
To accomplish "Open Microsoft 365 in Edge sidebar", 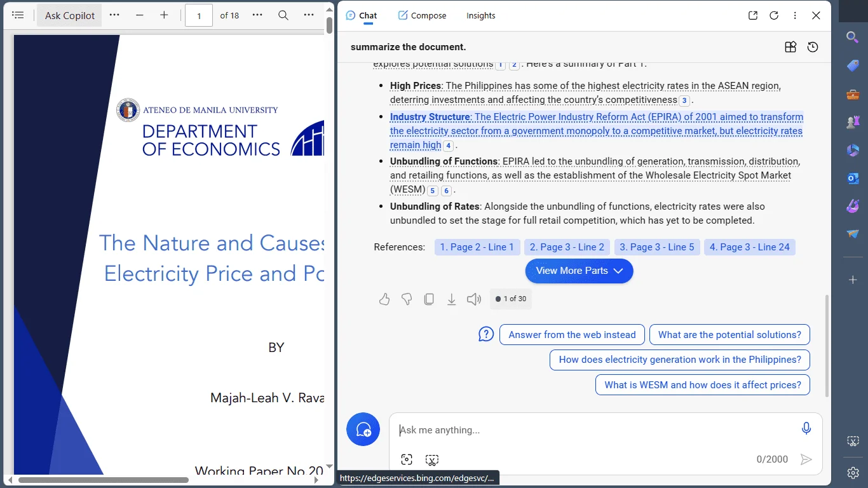I will pos(853,151).
